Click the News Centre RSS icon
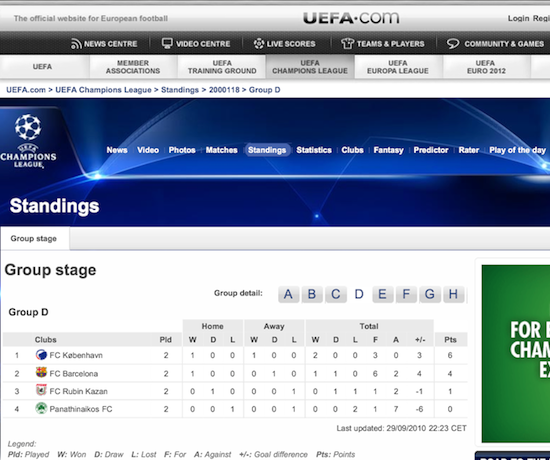Screen dimensions: 550x460 click(x=76, y=44)
